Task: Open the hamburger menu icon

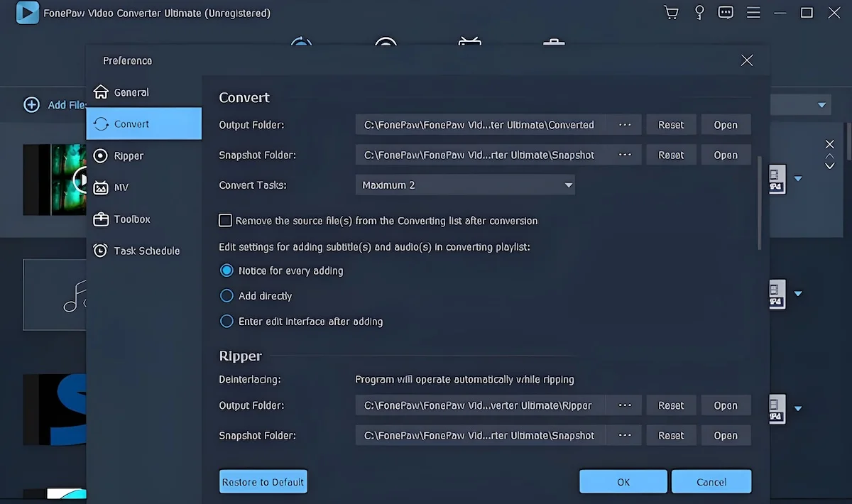Action: tap(753, 13)
